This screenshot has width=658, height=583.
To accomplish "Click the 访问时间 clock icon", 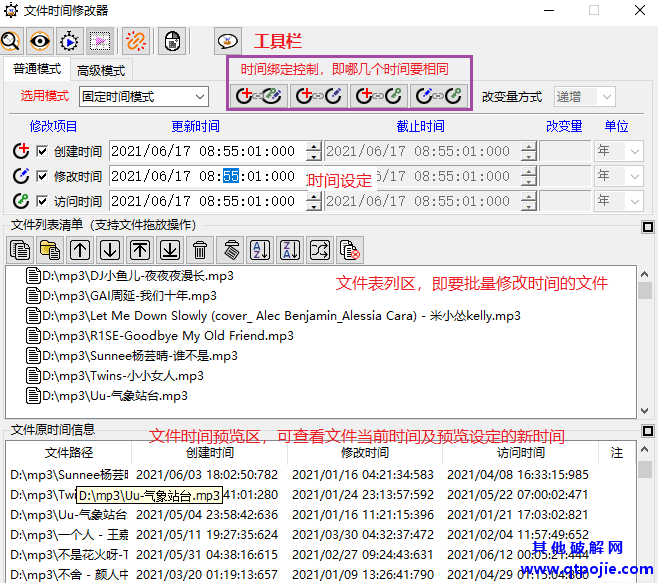I will coord(21,201).
